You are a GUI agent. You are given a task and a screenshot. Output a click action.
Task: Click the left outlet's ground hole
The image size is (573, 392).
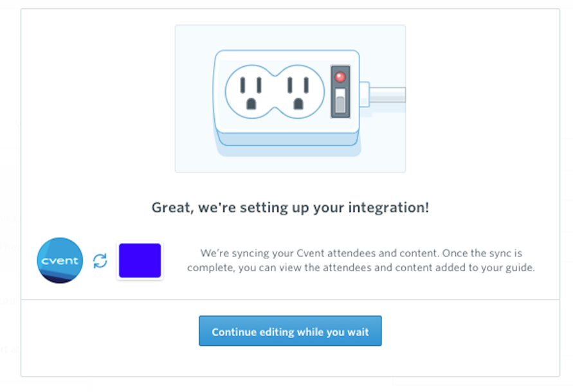click(251, 103)
